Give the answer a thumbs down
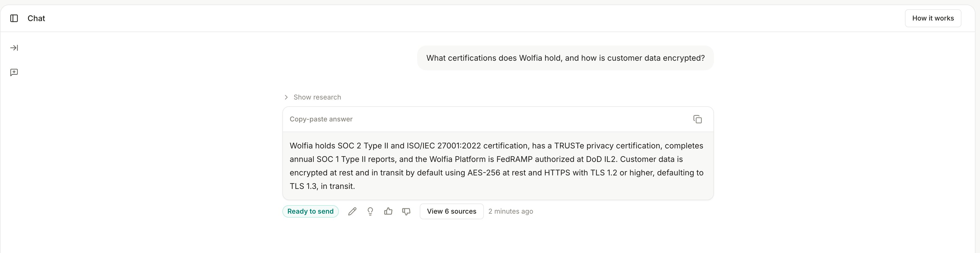This screenshot has height=253, width=980. pos(406,211)
